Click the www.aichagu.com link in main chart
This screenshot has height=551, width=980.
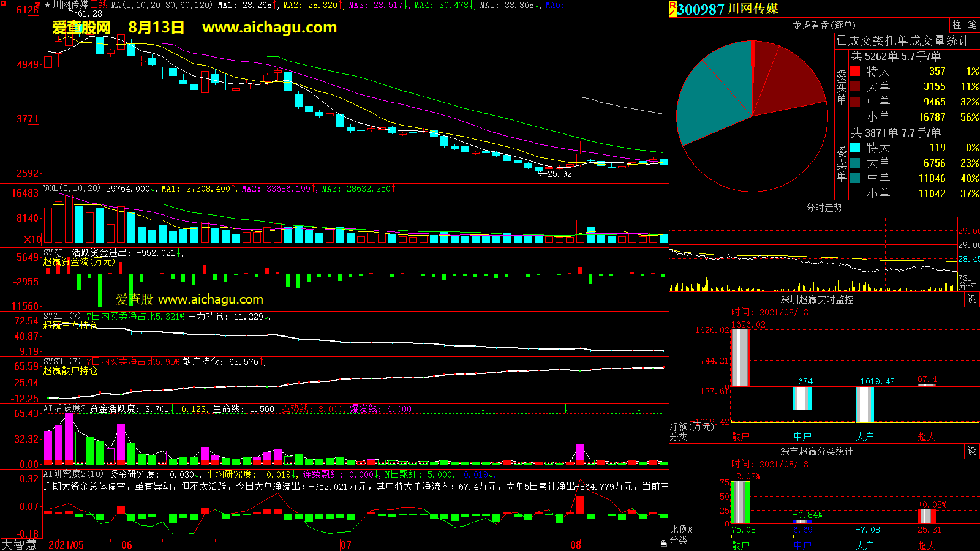pos(269,28)
